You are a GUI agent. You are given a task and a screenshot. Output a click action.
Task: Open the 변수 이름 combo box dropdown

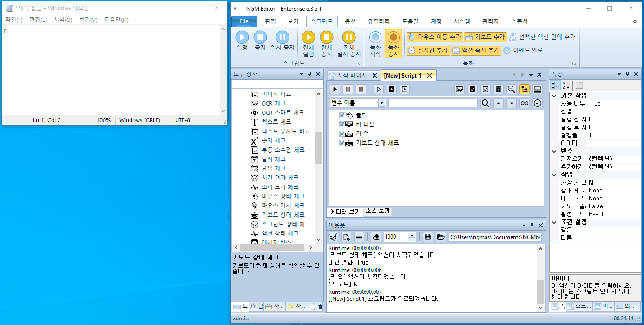click(x=382, y=103)
